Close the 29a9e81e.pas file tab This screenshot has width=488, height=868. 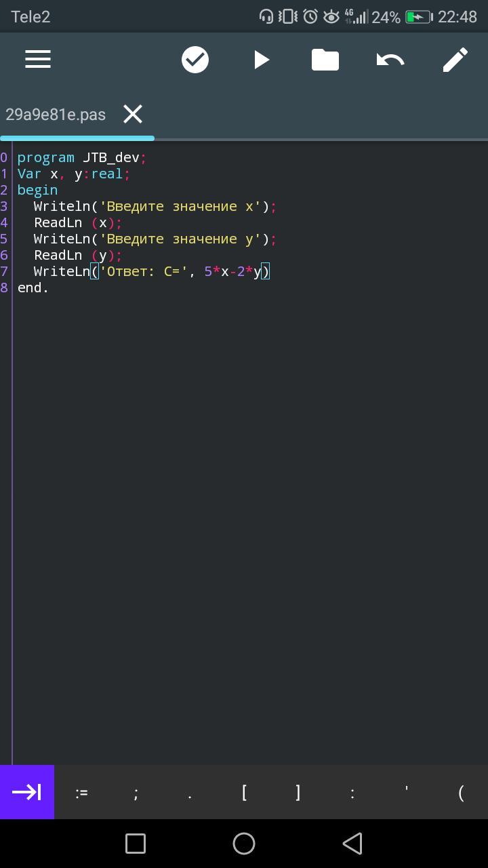133,114
